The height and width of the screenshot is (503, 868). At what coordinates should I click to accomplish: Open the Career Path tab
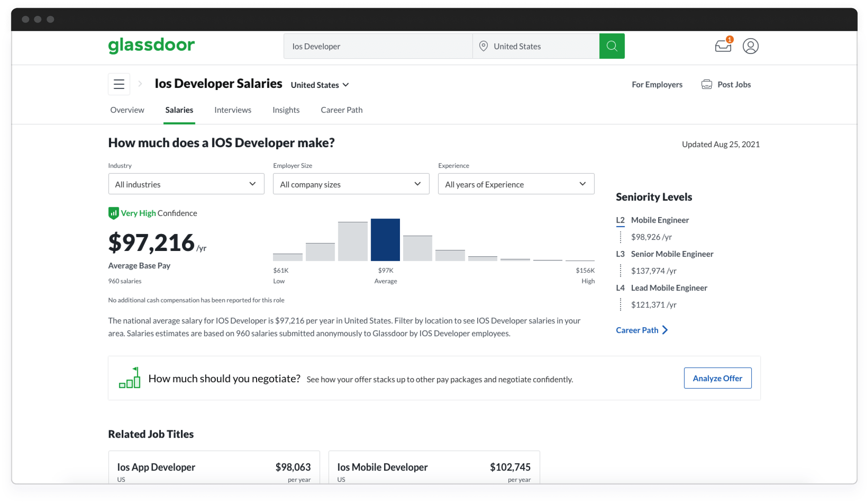point(341,110)
